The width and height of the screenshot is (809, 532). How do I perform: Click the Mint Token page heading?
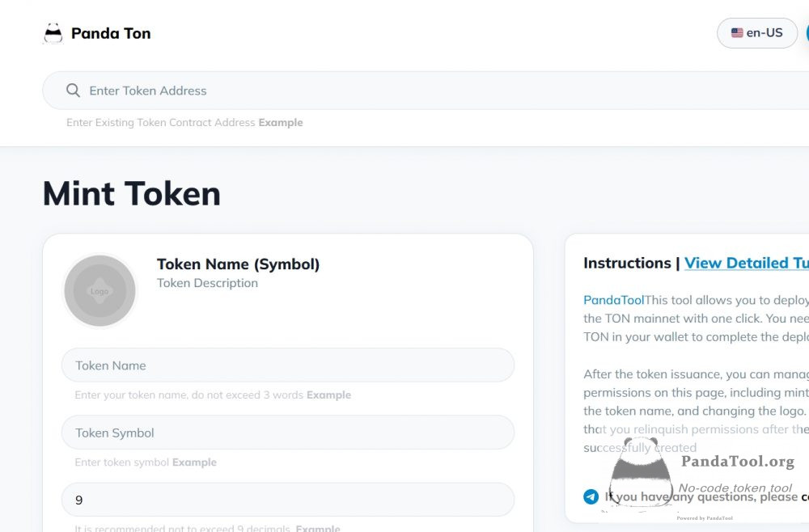(132, 194)
